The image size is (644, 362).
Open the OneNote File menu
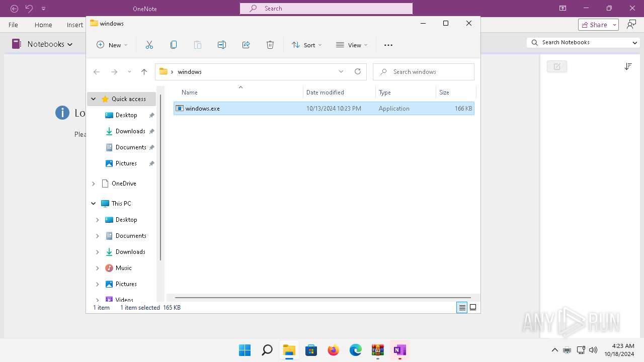(14, 25)
